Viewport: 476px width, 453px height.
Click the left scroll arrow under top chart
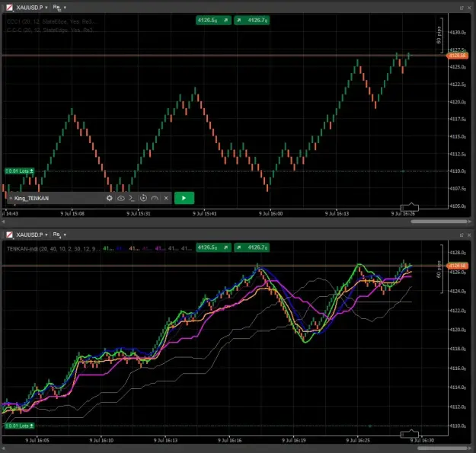click(3, 222)
